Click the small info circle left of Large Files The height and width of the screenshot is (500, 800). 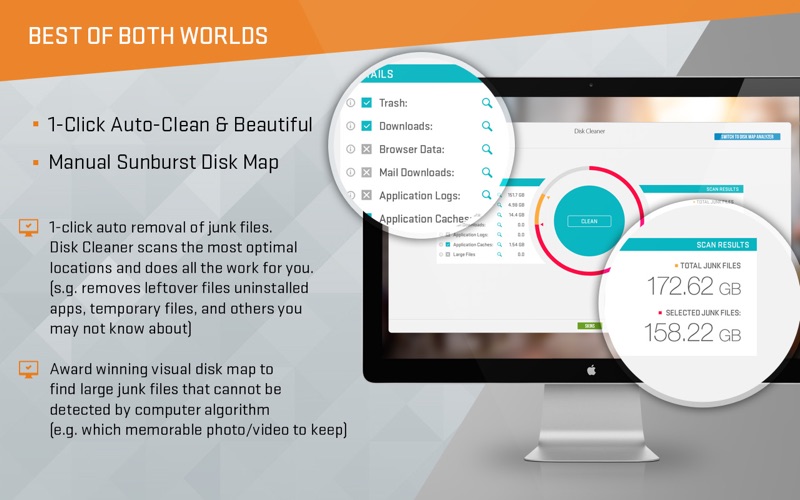441,255
